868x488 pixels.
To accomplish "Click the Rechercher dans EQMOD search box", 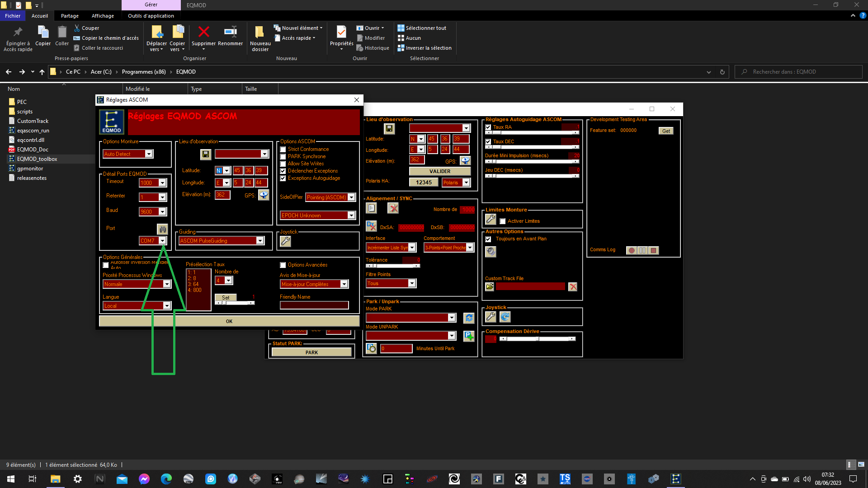I will point(799,72).
